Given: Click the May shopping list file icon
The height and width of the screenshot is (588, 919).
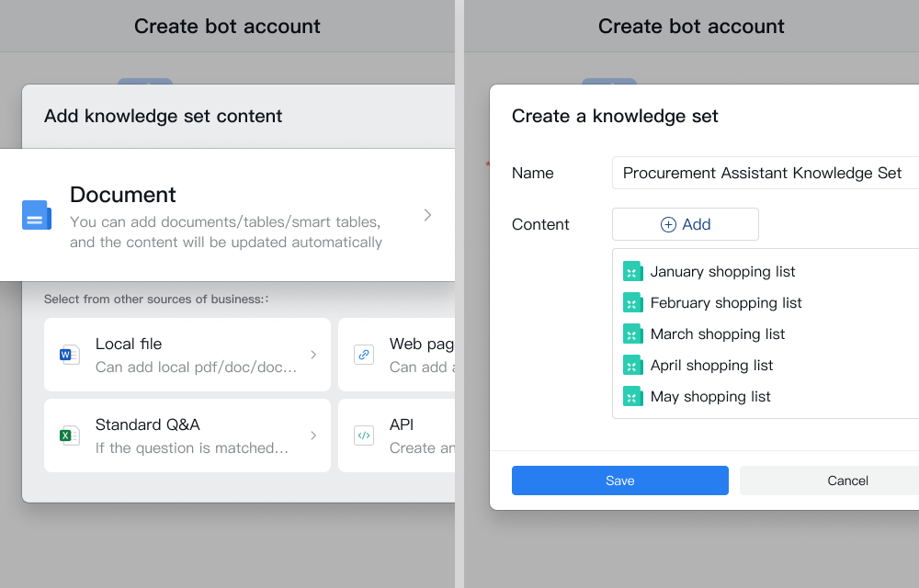Looking at the screenshot, I should pyautogui.click(x=632, y=397).
